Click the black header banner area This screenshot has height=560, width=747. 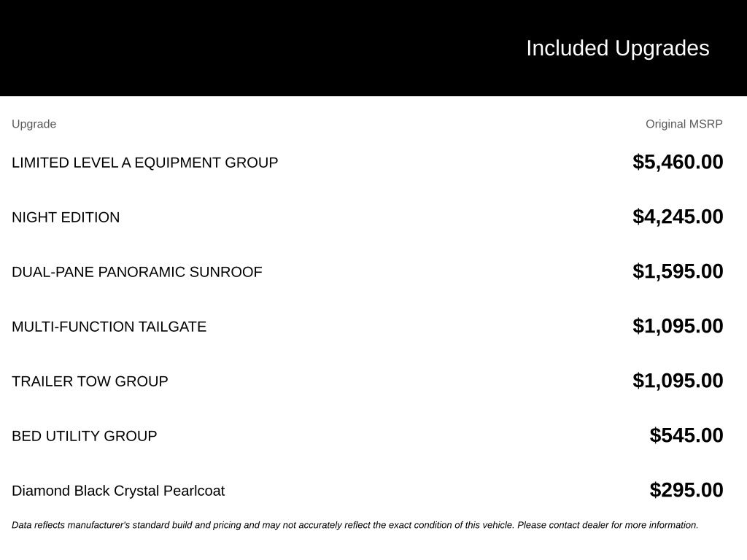(373, 48)
